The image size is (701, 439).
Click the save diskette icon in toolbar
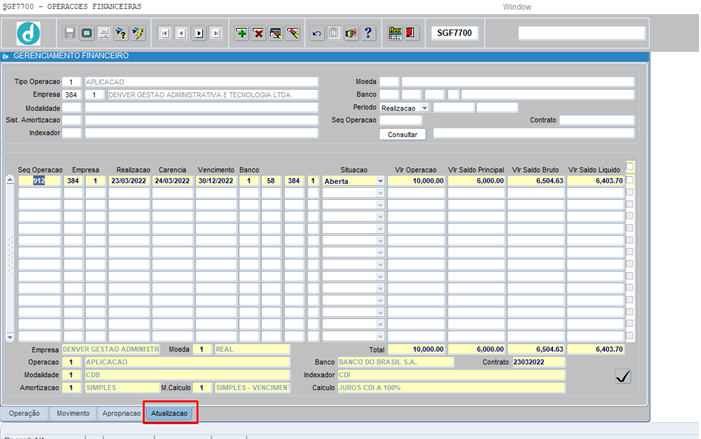coord(69,33)
